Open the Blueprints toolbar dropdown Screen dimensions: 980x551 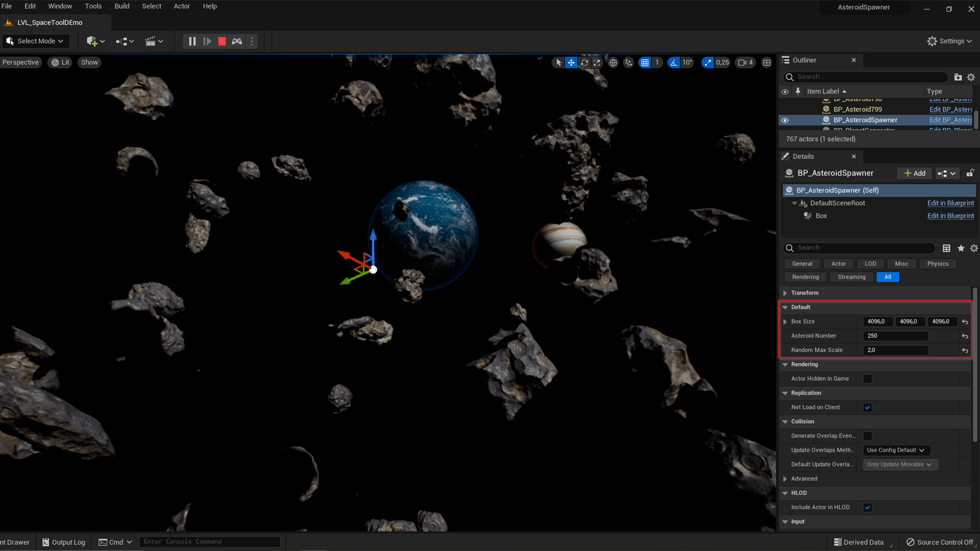point(125,41)
